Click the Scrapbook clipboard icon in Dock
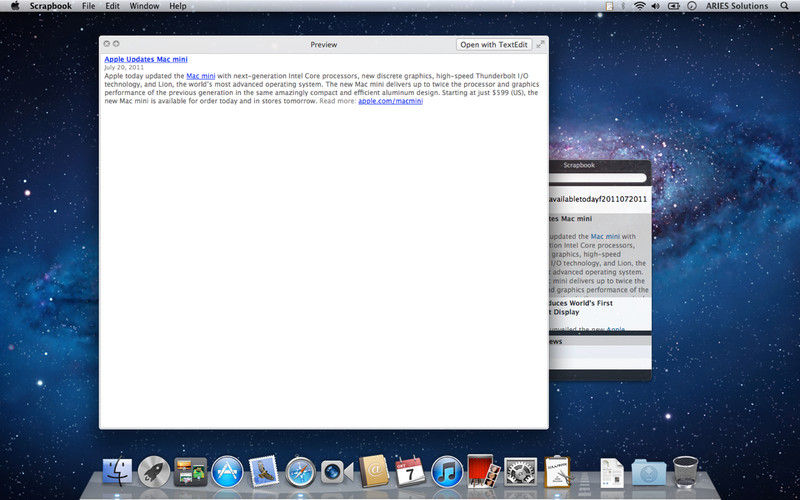This screenshot has width=800, height=500. coord(557,471)
